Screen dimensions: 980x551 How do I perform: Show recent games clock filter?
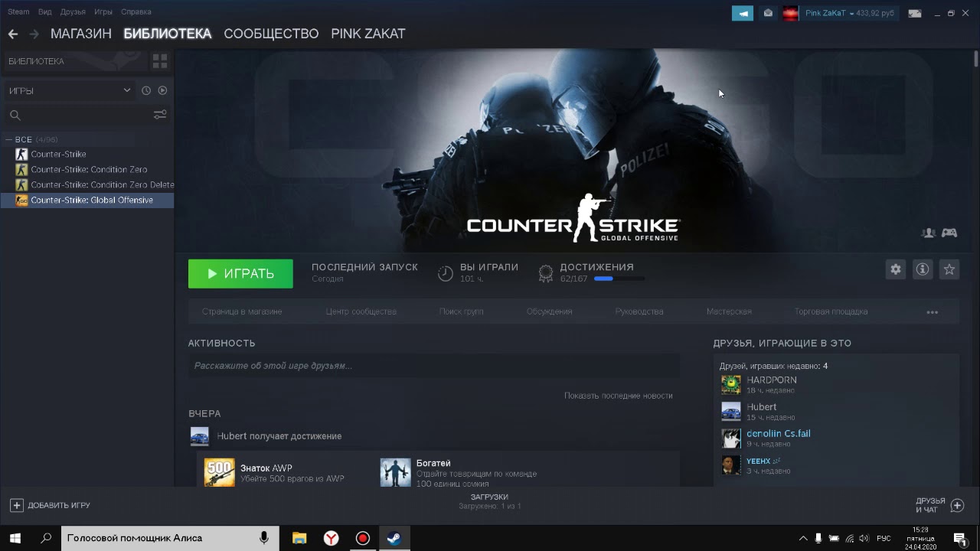146,90
